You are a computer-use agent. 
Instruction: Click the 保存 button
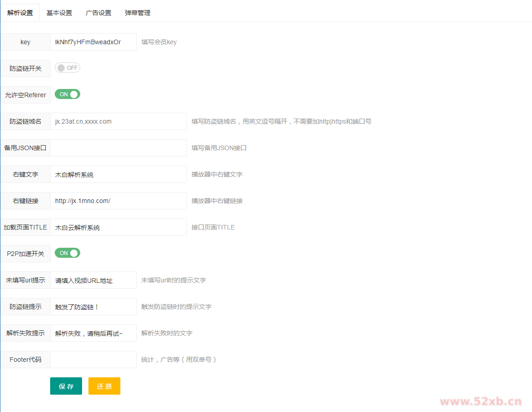(66, 386)
